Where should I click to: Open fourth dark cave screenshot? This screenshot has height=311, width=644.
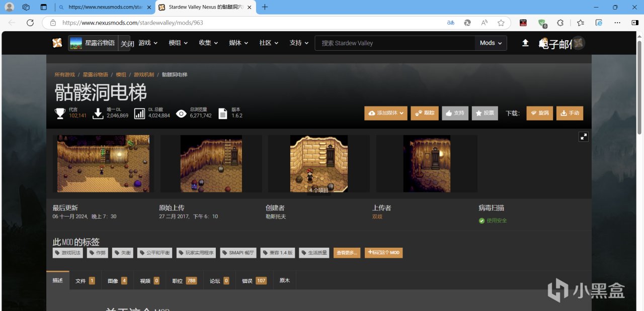(x=427, y=163)
